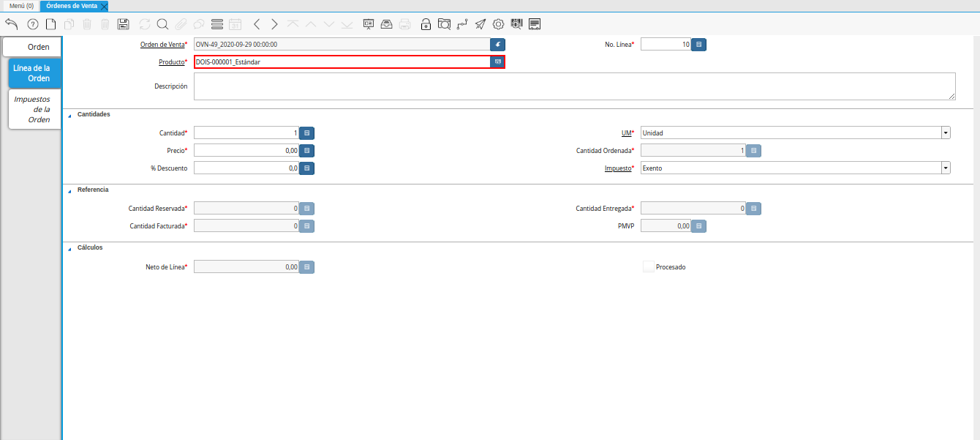
Task: Switch to the Menú (0) tab
Action: [21, 6]
